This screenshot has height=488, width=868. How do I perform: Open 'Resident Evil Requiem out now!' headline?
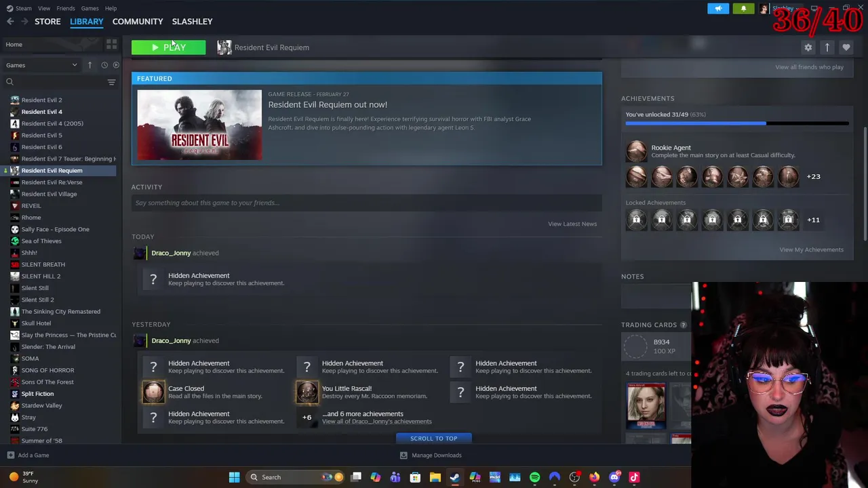[x=328, y=105]
